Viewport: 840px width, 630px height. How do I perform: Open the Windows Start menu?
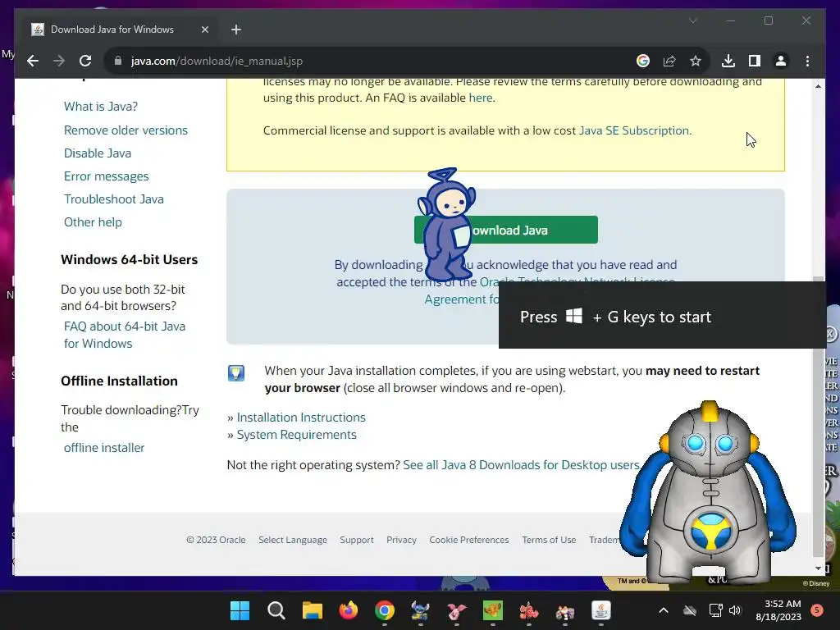click(240, 610)
